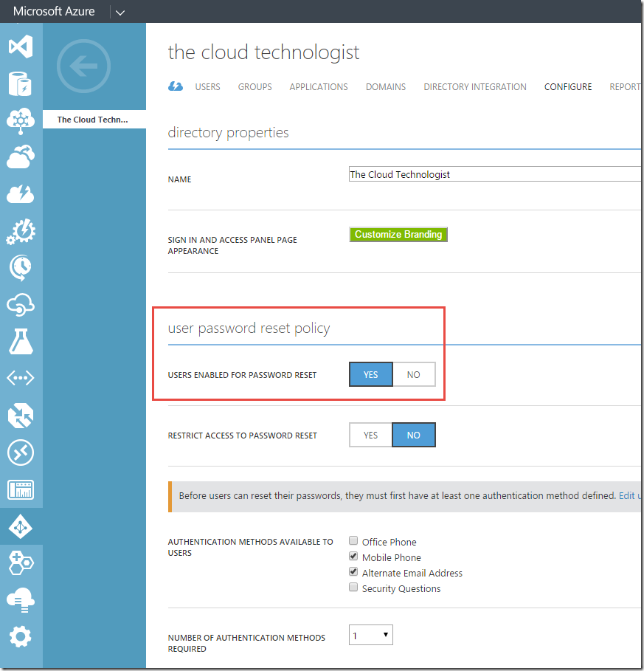Switch to the Domains tab
The height and width of the screenshot is (671, 644).
386,87
